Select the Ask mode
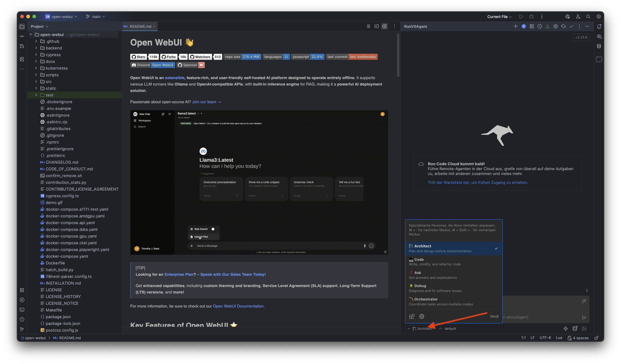 point(454,275)
